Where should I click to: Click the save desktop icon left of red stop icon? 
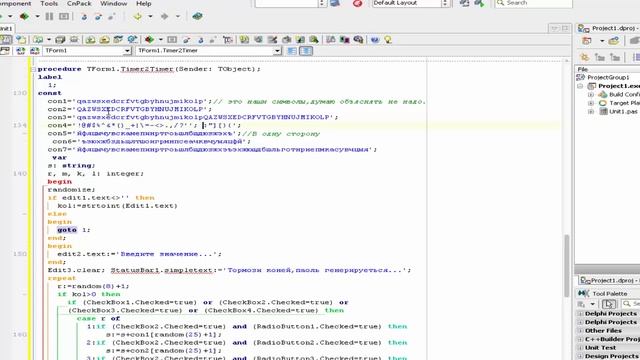(335, 3)
